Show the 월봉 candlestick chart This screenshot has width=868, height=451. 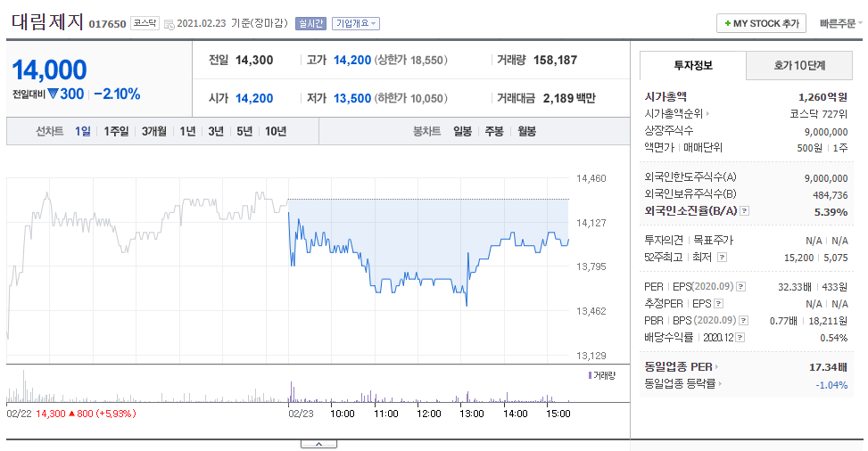(526, 131)
